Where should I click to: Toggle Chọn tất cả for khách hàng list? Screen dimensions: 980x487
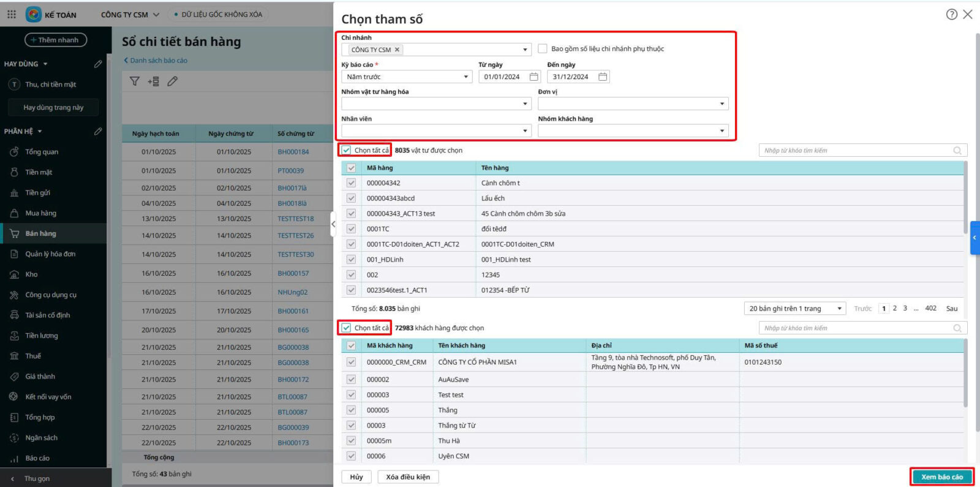pyautogui.click(x=347, y=328)
